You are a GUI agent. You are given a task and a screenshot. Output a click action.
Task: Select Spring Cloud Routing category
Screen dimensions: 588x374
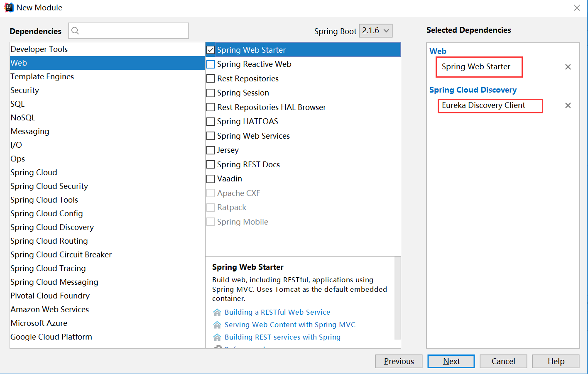[107, 241]
